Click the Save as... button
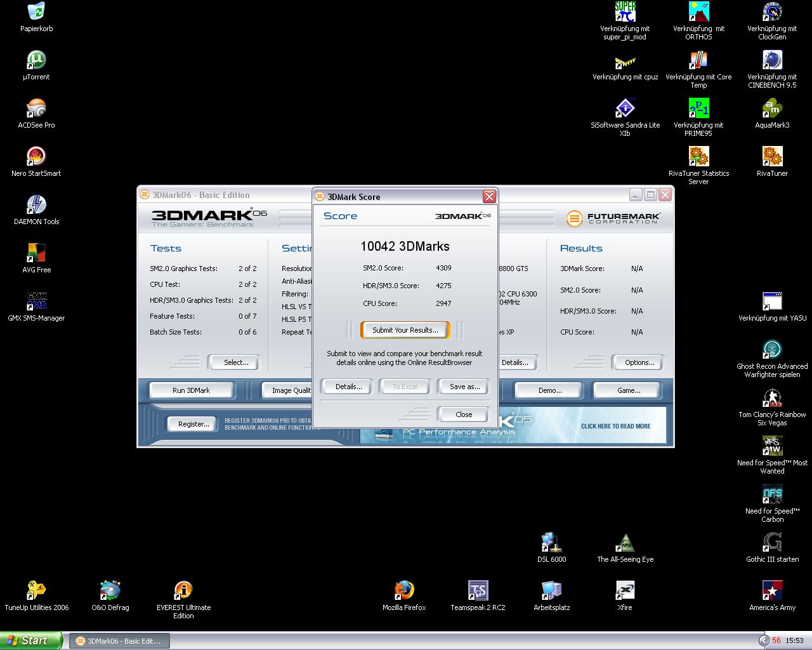Screen dimensions: 812x650 464,387
